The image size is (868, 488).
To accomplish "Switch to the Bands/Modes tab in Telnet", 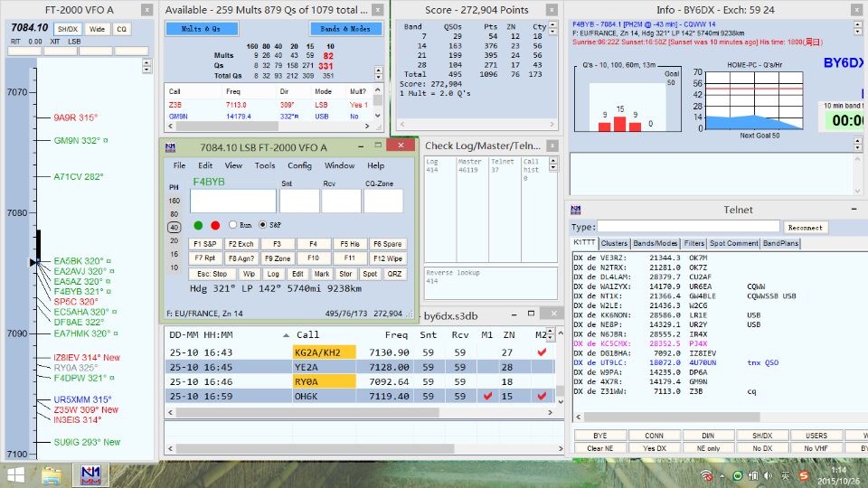I will coord(655,243).
